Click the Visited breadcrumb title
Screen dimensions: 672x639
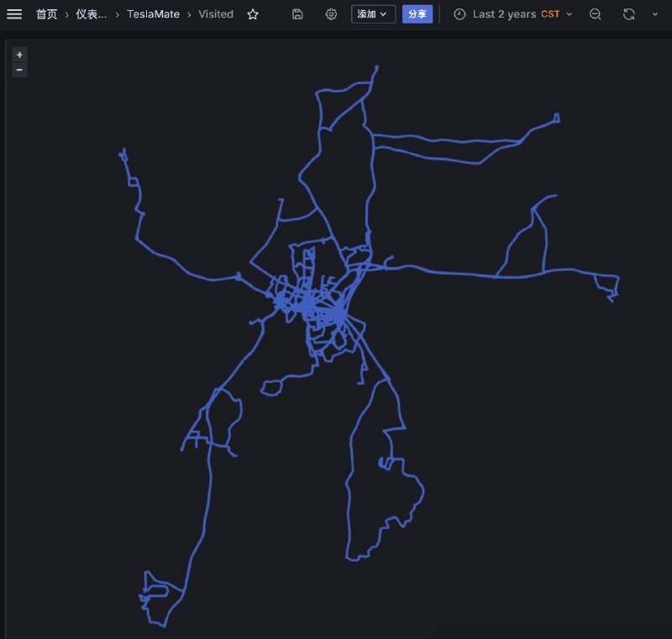point(216,14)
